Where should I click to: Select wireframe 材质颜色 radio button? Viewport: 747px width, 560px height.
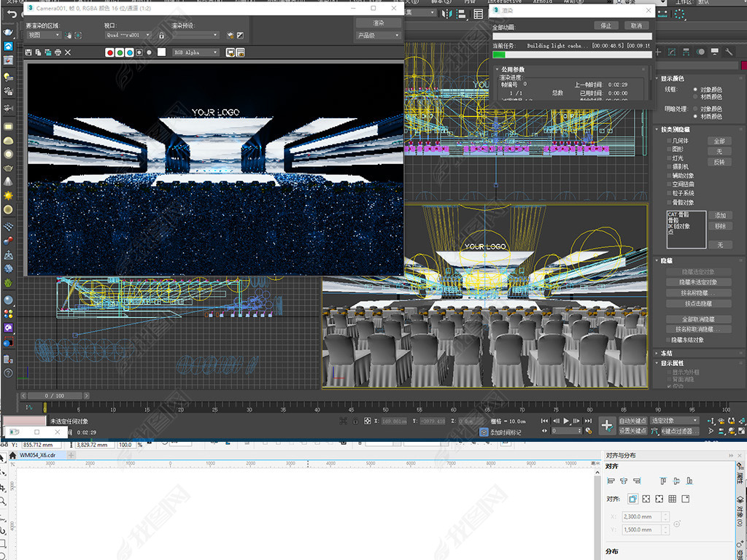coord(695,97)
